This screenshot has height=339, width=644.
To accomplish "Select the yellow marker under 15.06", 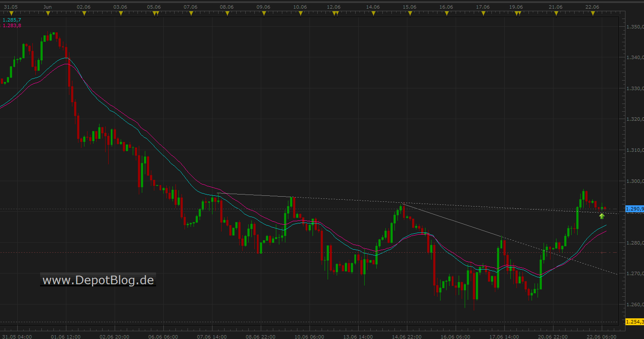I will click(x=410, y=14).
